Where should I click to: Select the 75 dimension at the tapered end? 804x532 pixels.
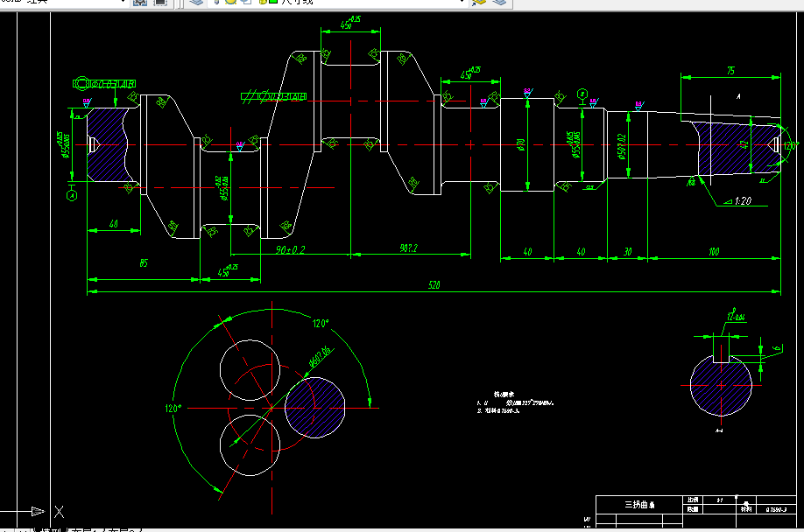[x=730, y=71]
